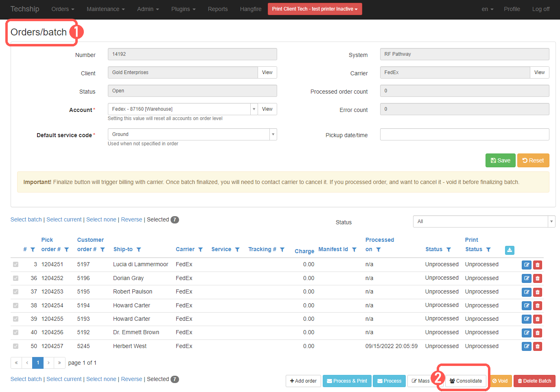The width and height of the screenshot is (560, 392).
Task: Open the Reports menu item
Action: click(218, 9)
